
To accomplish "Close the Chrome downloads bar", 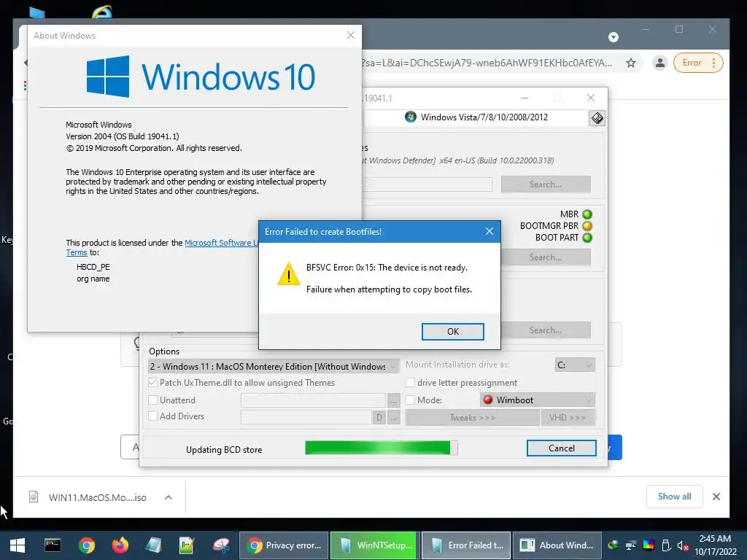I will click(716, 497).
